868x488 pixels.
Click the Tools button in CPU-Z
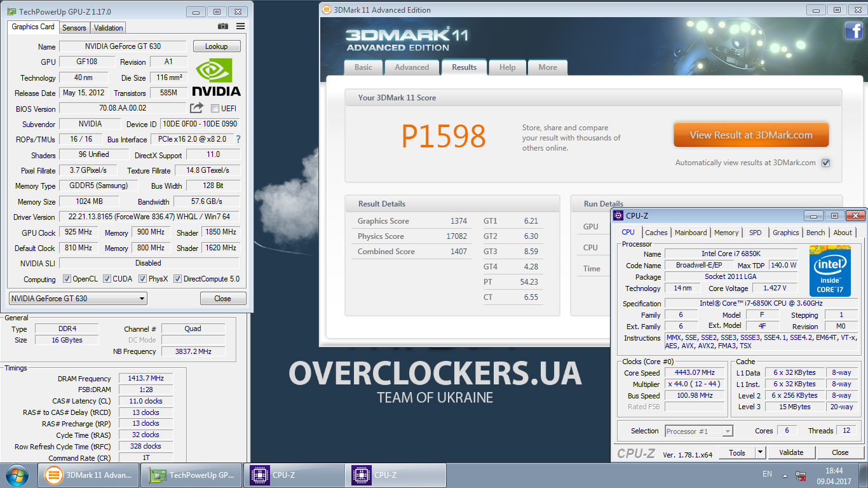(737, 452)
